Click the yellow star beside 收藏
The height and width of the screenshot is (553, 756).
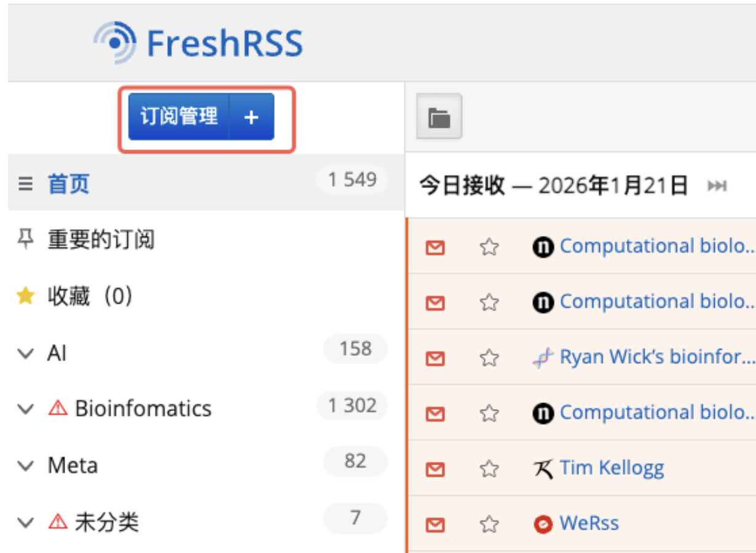click(x=25, y=297)
